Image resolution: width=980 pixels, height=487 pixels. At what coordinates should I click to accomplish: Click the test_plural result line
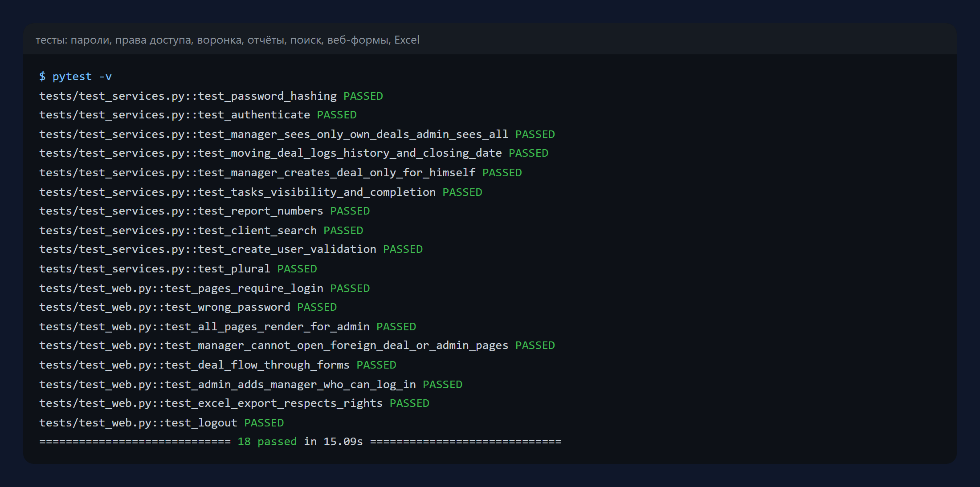pos(178,269)
